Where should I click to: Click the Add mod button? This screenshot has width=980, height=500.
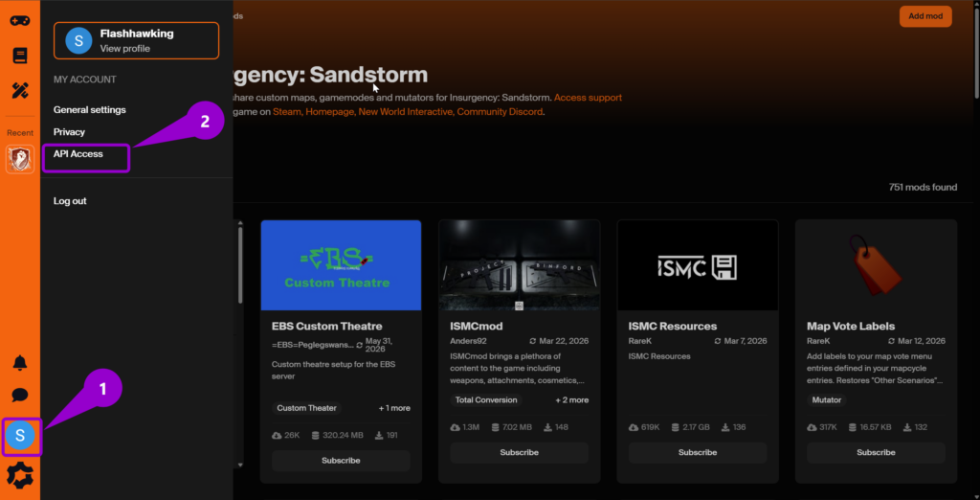[925, 16]
